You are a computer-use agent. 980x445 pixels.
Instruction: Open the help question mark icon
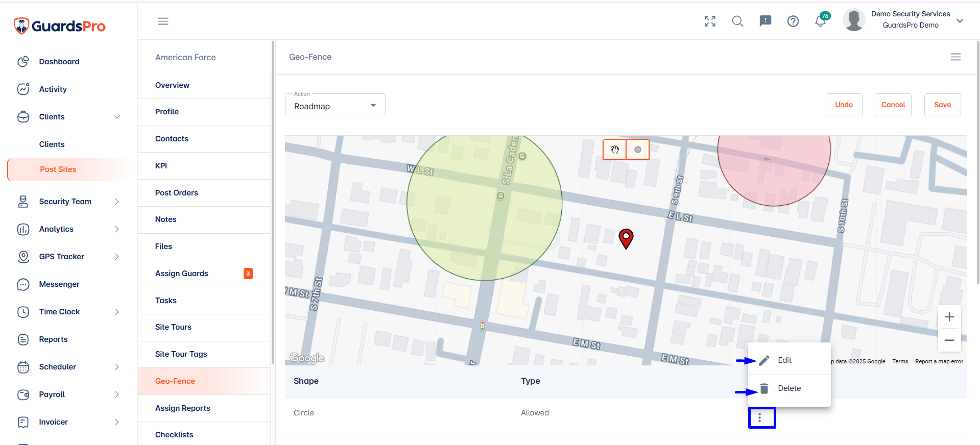point(793,21)
